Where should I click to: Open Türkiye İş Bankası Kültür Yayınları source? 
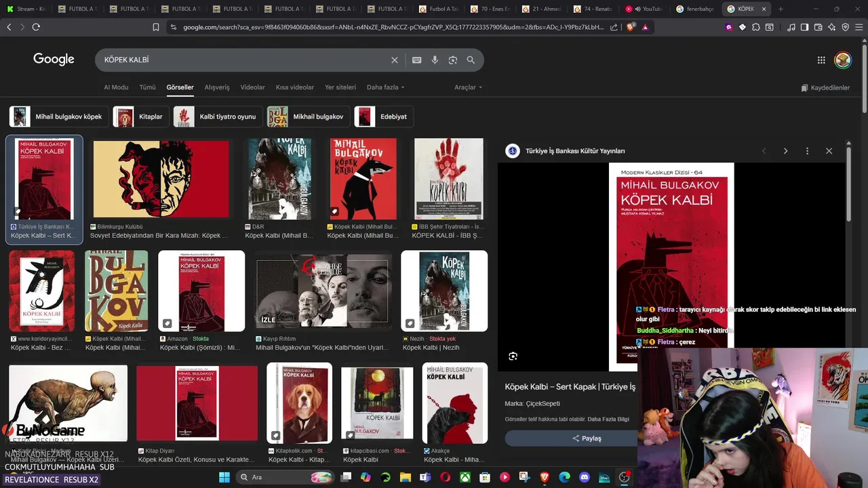tap(575, 151)
